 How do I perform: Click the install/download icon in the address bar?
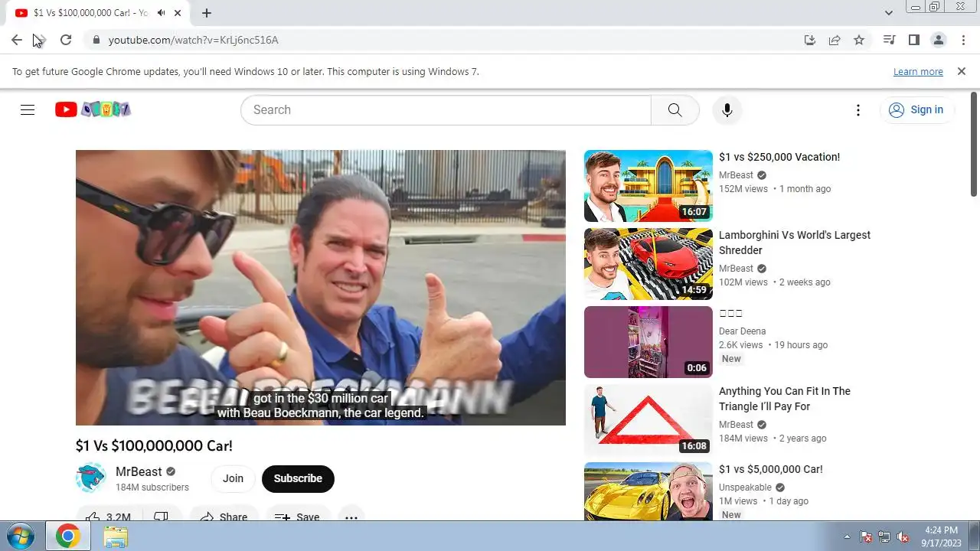point(810,40)
